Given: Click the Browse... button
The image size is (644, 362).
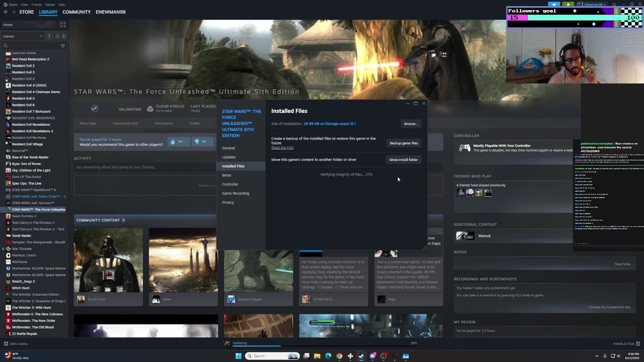Looking at the screenshot, I should point(411,124).
